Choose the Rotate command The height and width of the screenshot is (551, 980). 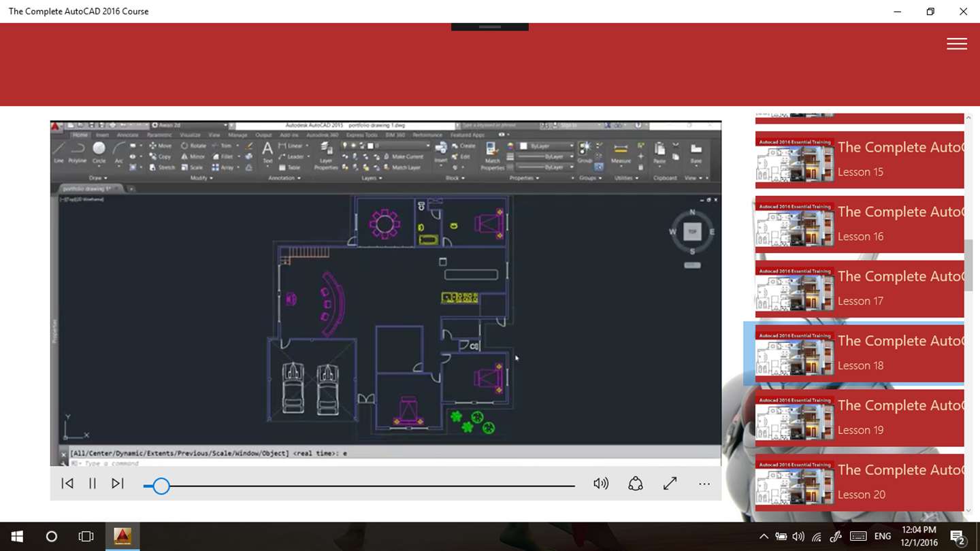pos(193,146)
